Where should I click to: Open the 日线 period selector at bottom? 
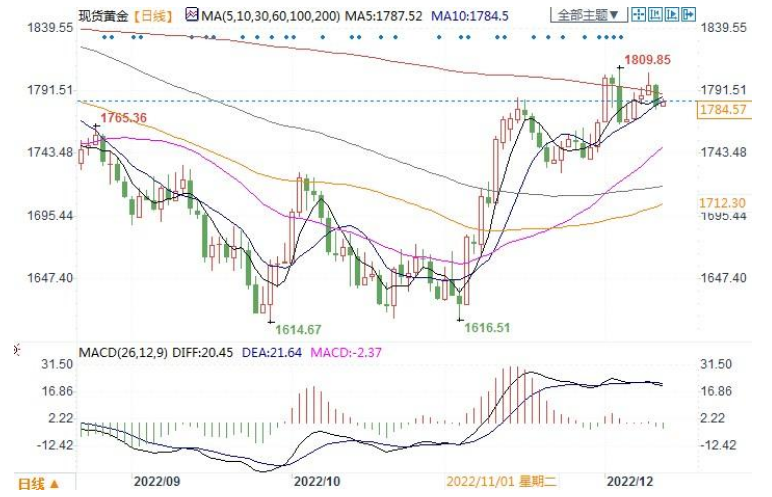click(x=38, y=483)
